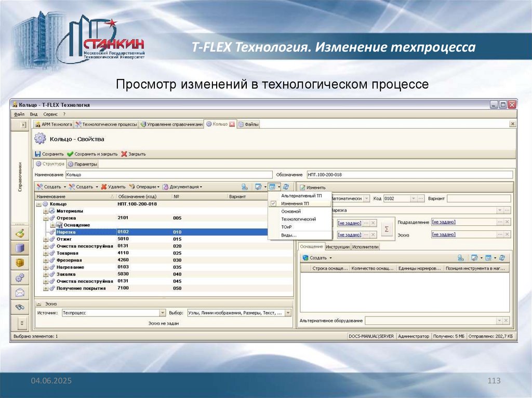
Task: Open the Сервис menu
Action: click(50, 114)
